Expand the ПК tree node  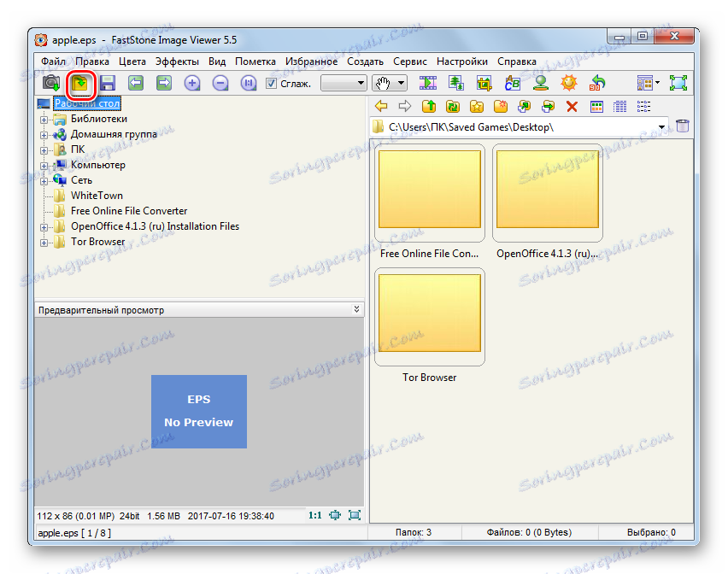tap(44, 150)
